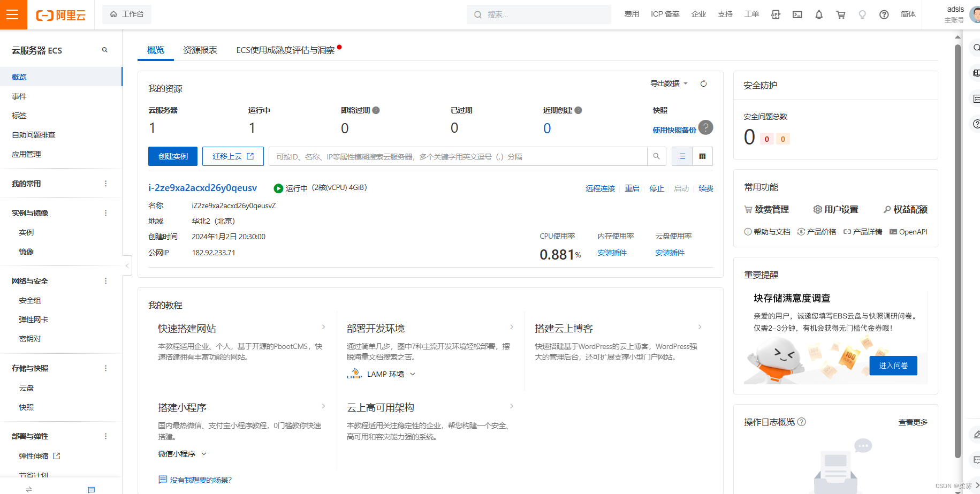Click 使用快照备份 link

[x=674, y=130]
